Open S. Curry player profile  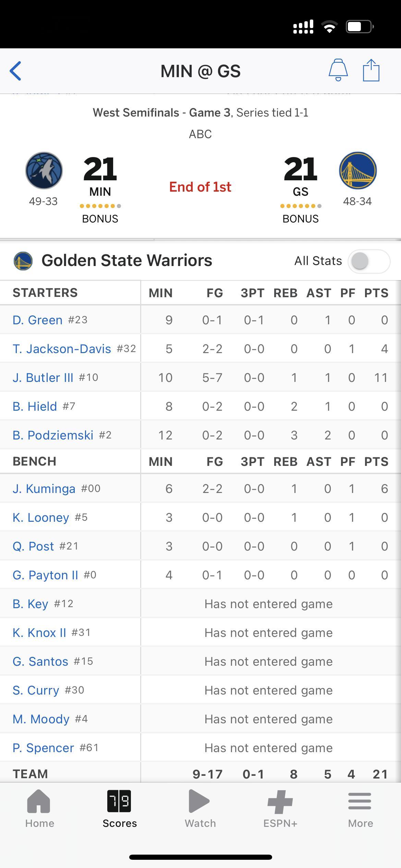(36, 690)
